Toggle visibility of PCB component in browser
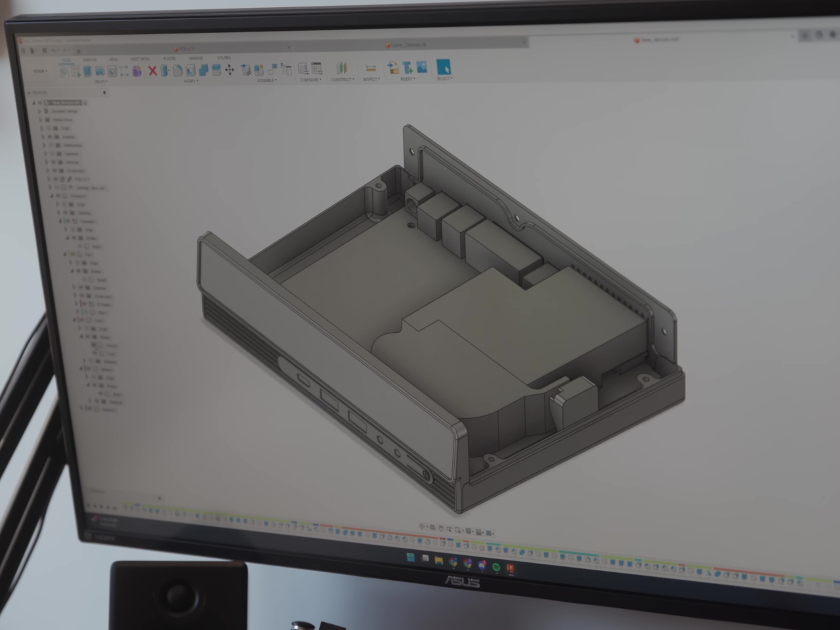This screenshot has height=630, width=840. pyautogui.click(x=54, y=178)
